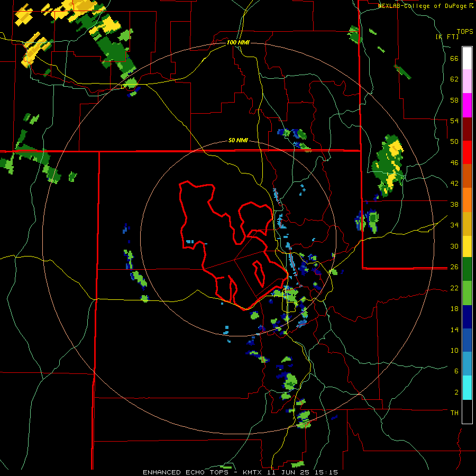The image size is (476, 476).
Task: Click the '42' legend value
Action: tap(454, 184)
